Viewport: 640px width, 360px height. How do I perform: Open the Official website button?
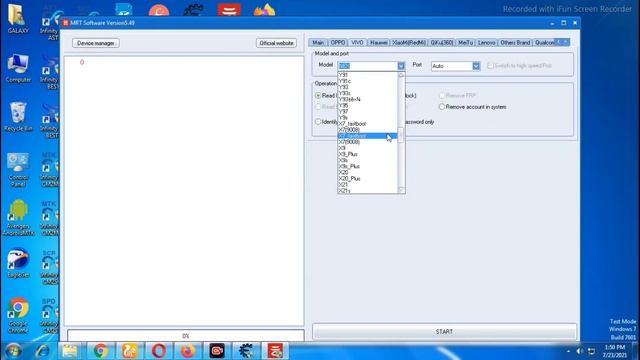click(x=276, y=43)
